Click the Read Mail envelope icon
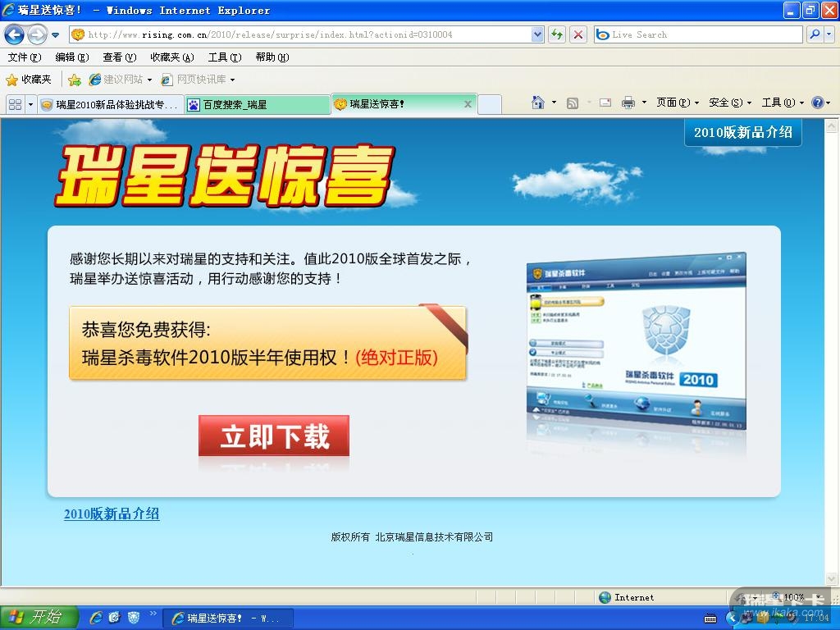This screenshot has height=630, width=840. point(605,103)
